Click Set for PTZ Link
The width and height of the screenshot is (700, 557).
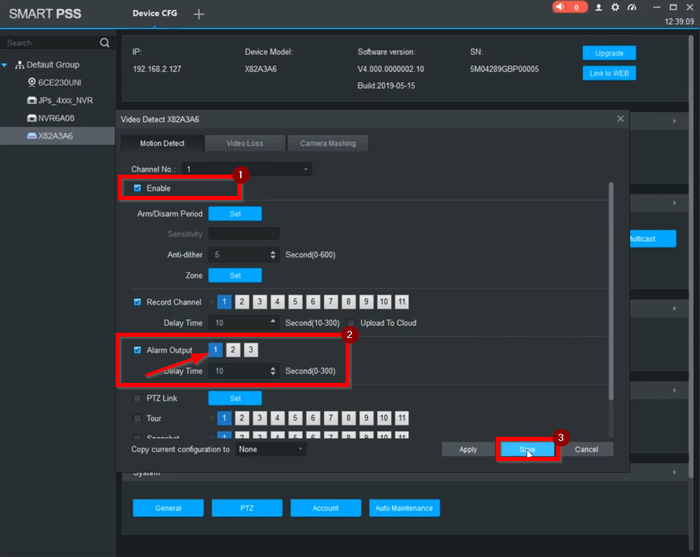click(235, 398)
